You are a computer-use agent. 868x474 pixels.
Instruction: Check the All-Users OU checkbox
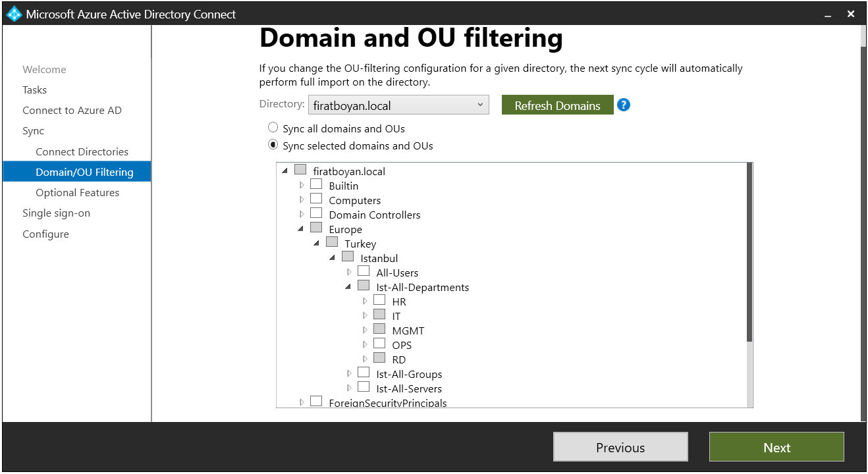tap(364, 271)
